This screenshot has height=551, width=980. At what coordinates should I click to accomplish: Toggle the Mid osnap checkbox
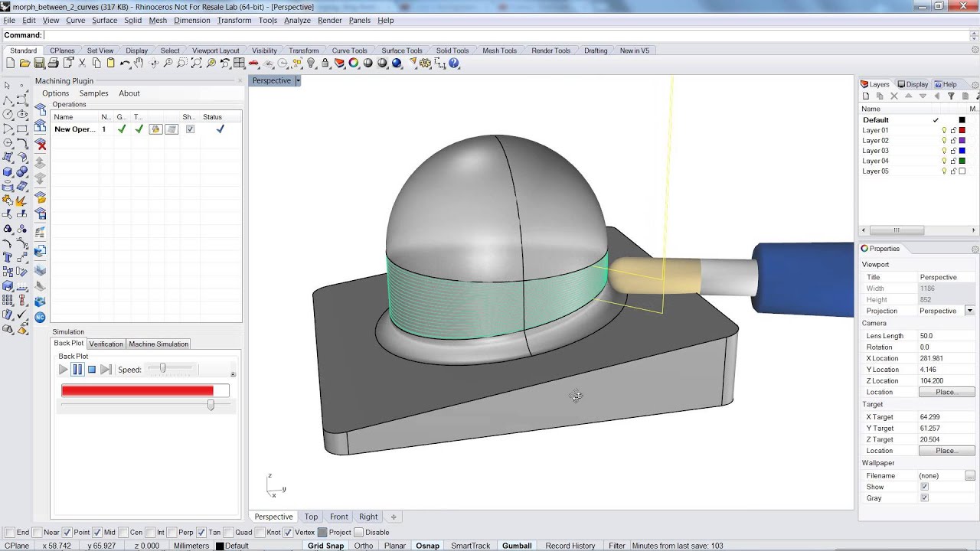point(98,533)
